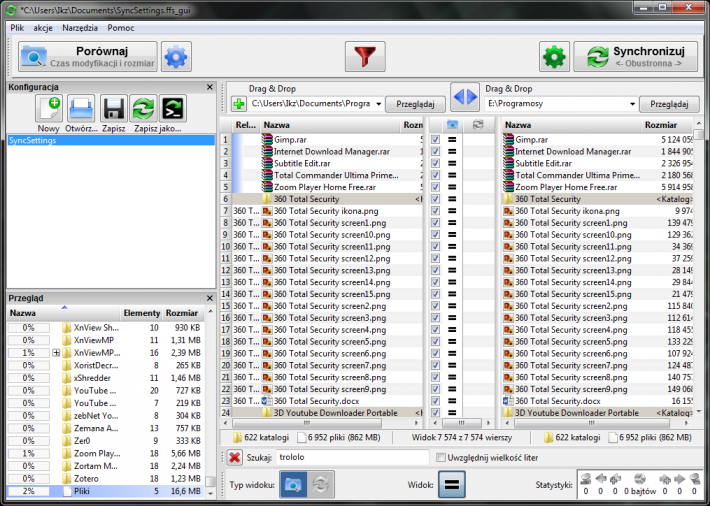
Task: Add folder pair with green plus
Action: tap(239, 104)
